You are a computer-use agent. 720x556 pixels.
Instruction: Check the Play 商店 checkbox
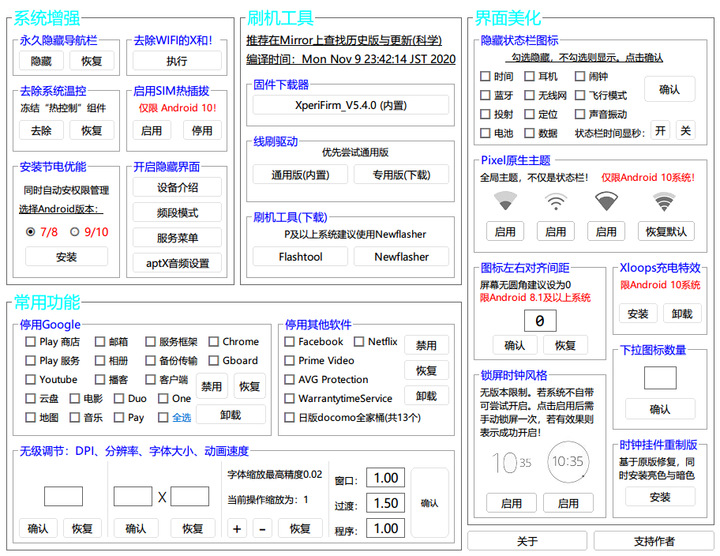coord(30,342)
